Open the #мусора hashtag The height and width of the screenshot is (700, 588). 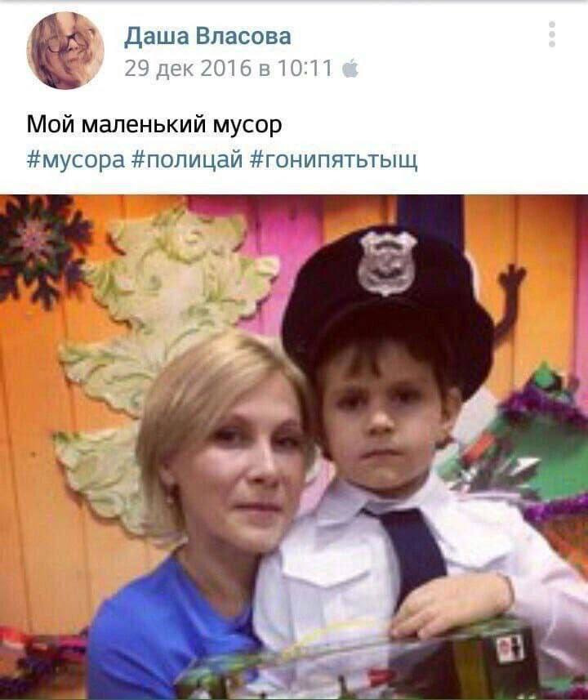click(75, 159)
